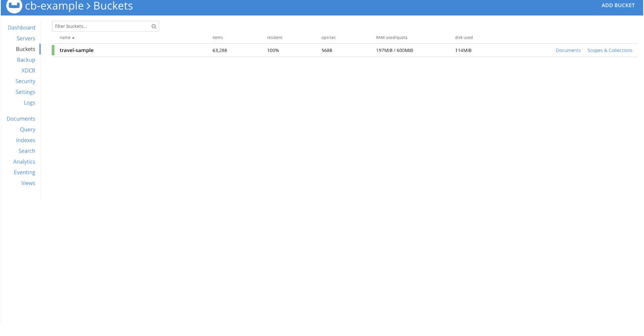644x336 pixels.
Task: Open Settings from sidebar
Action: coord(25,92)
